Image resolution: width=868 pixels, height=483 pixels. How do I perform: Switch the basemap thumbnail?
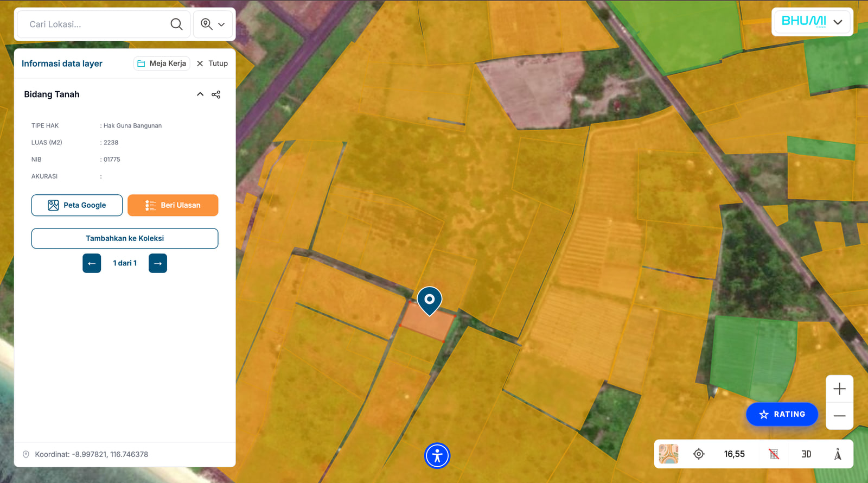click(x=668, y=454)
